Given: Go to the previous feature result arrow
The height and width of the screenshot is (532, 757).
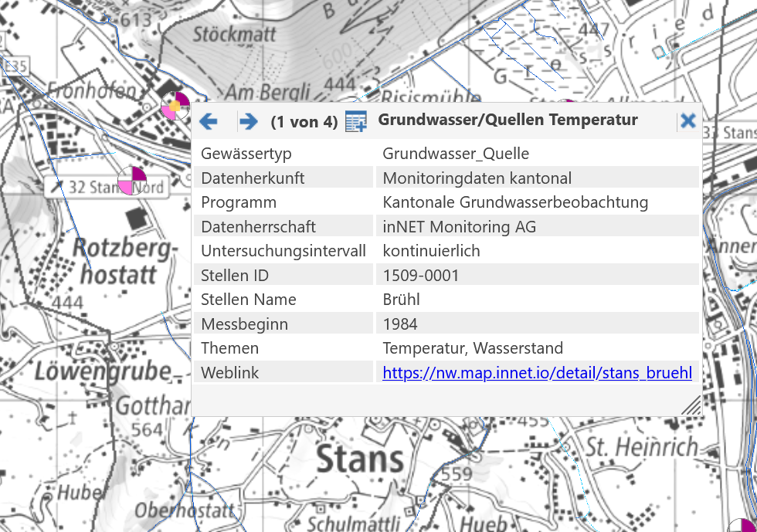Looking at the screenshot, I should pyautogui.click(x=208, y=121).
